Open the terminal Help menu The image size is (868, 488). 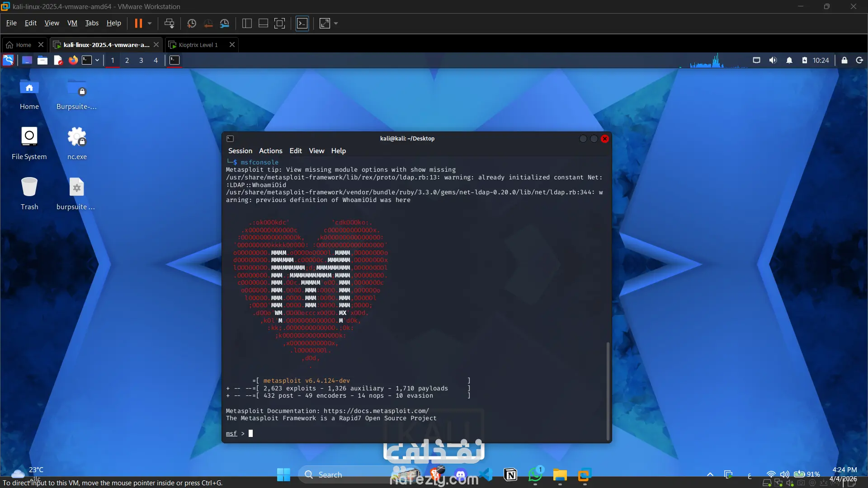tap(338, 151)
